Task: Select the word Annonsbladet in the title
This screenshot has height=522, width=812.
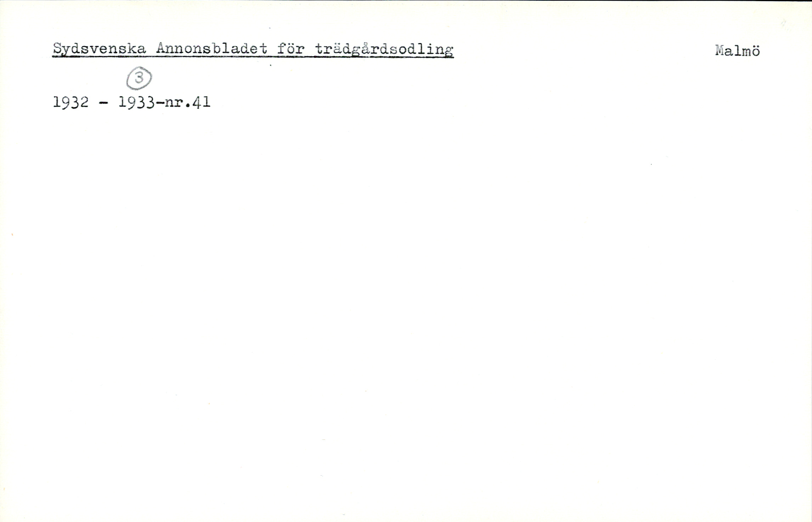Action: 212,48
